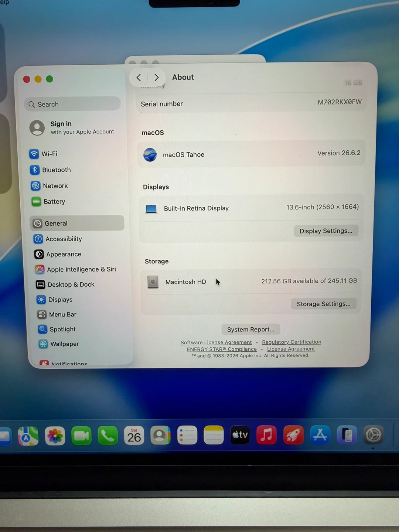The image size is (399, 532).
Task: Open Accessibility settings
Action: coord(58,239)
